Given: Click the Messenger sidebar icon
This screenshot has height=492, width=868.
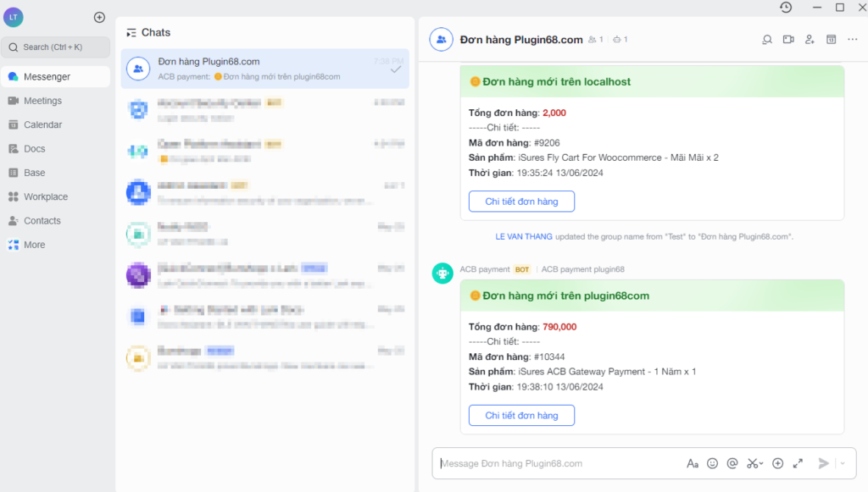Looking at the screenshot, I should pyautogui.click(x=14, y=76).
